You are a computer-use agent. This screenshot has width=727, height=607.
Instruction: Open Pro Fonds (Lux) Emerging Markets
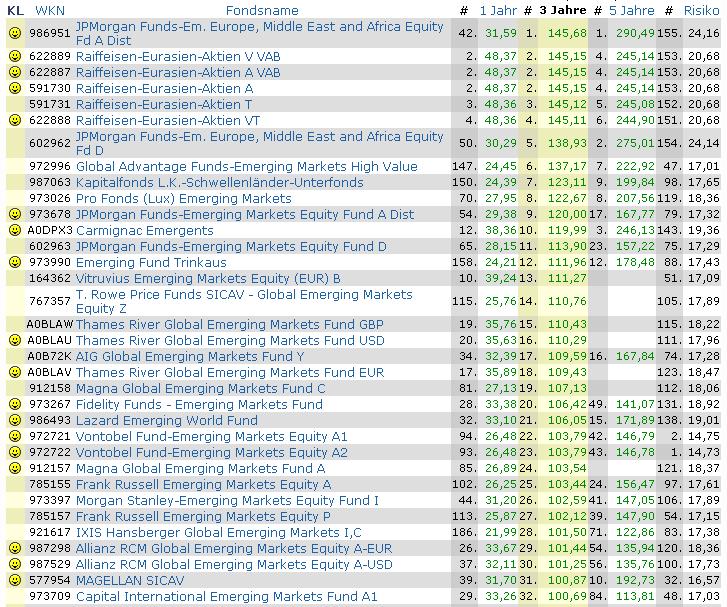pos(184,198)
